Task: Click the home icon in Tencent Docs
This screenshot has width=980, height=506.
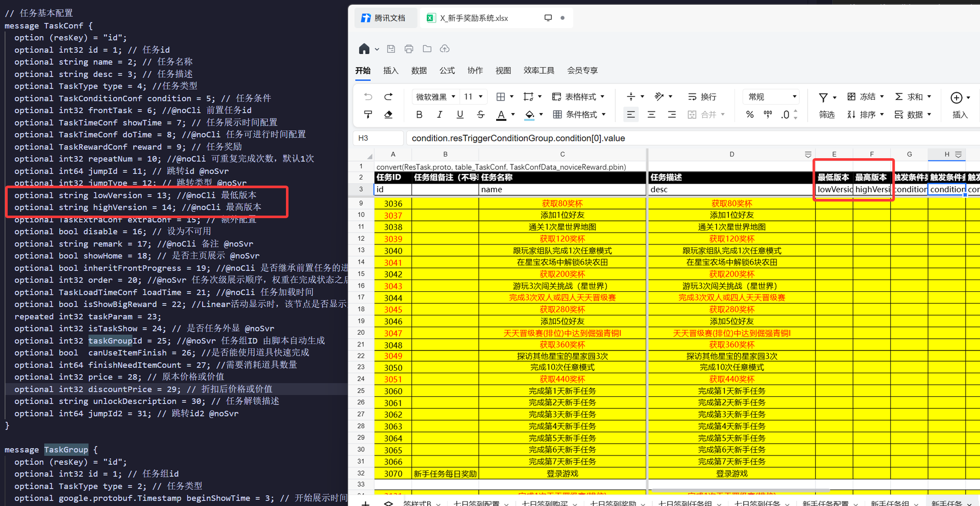Action: tap(364, 49)
